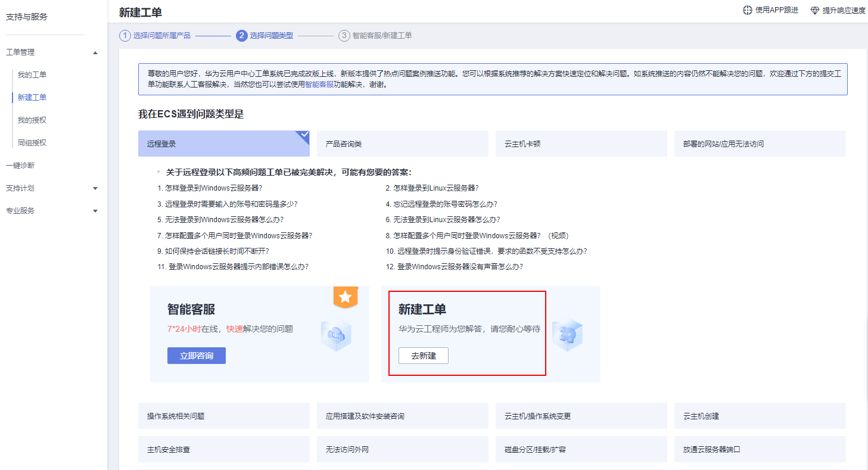Select 云主机/操作系统变更 problem type
The height and width of the screenshot is (470, 868).
pyautogui.click(x=581, y=416)
